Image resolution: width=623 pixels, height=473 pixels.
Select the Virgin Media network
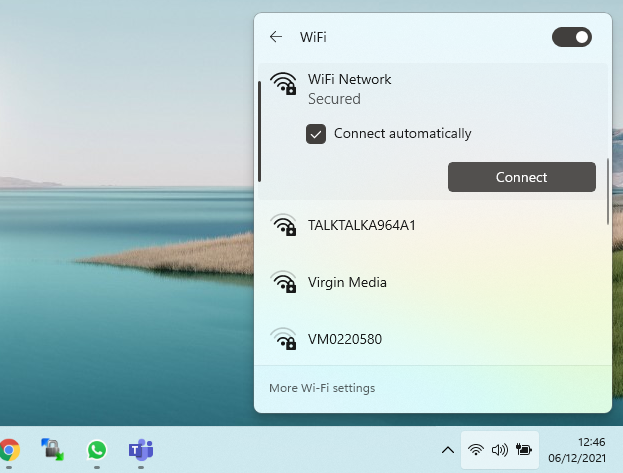(433, 283)
